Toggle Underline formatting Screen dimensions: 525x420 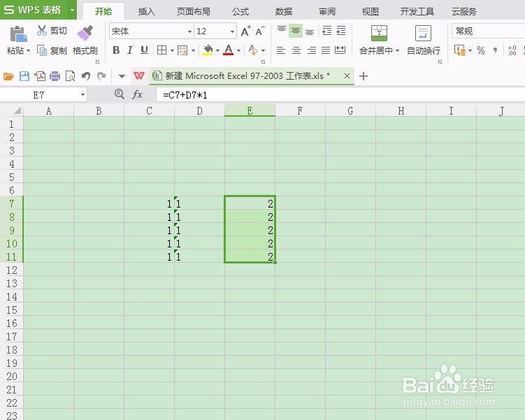[144, 50]
